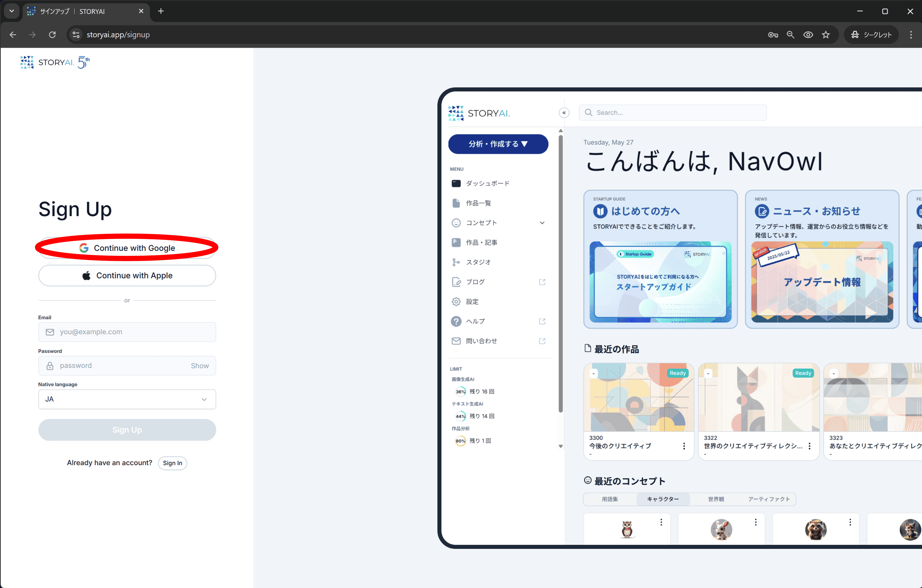Click the "Native language" label text
Image resolution: width=922 pixels, height=588 pixels.
pos(58,384)
